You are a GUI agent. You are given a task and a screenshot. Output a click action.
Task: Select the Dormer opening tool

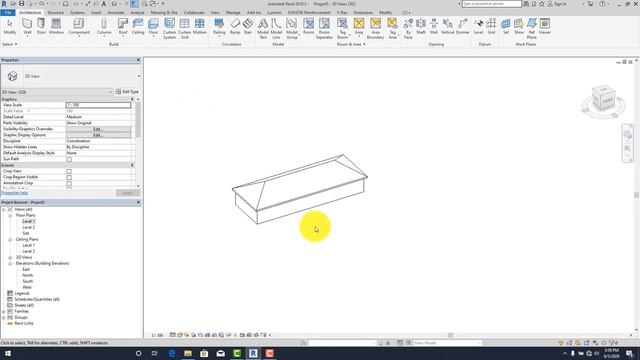[462, 27]
